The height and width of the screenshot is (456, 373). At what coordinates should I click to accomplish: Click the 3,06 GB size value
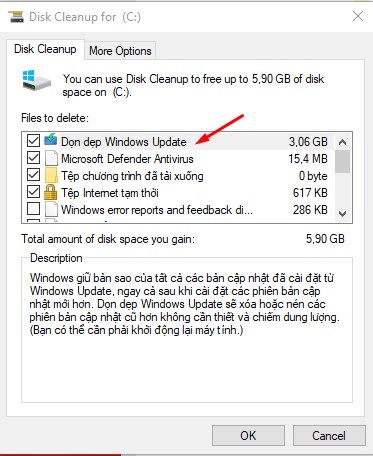point(308,142)
